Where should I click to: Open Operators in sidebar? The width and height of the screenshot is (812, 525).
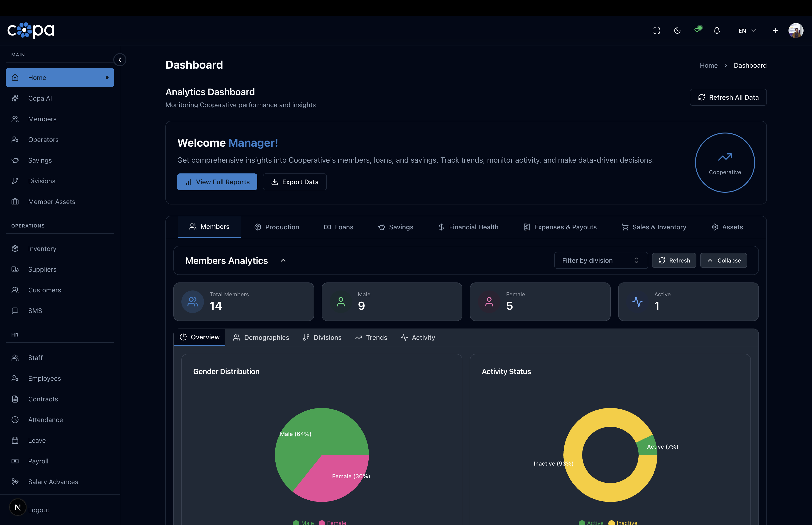pos(60,139)
